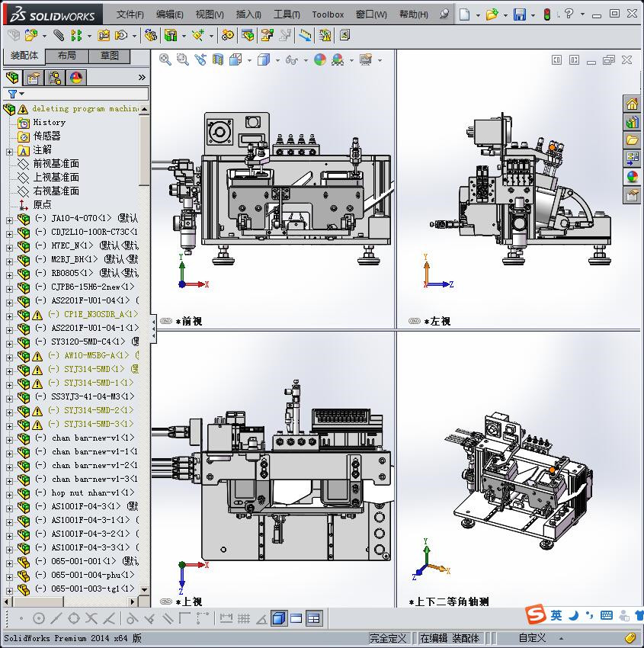Viewport: 644px width, 648px height.
Task: Select the 前视基准面 plane
Action: 56,164
